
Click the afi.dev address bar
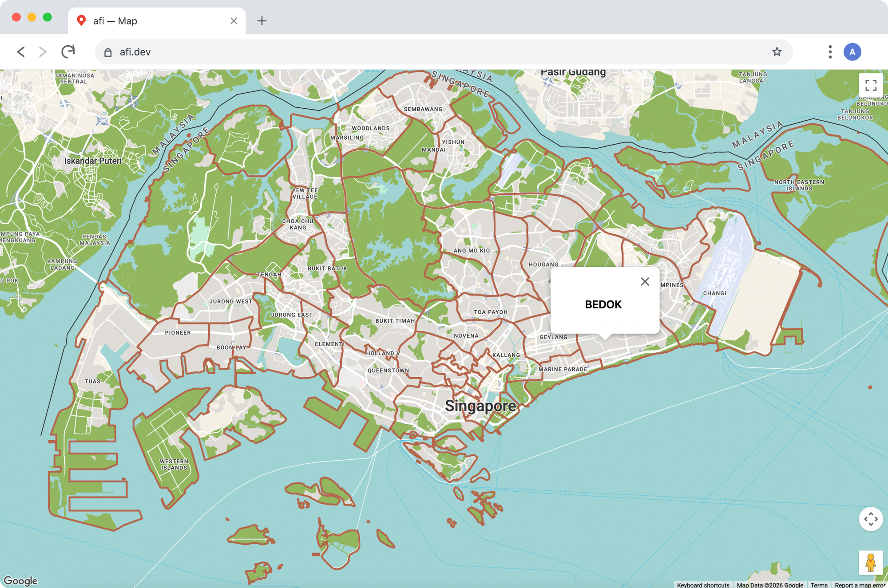coord(444,52)
